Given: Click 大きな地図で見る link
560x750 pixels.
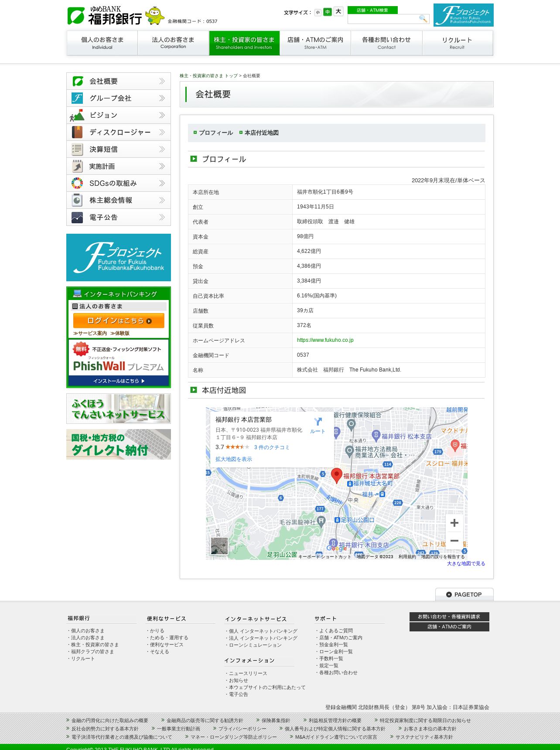Looking at the screenshot, I should click(x=466, y=563).
